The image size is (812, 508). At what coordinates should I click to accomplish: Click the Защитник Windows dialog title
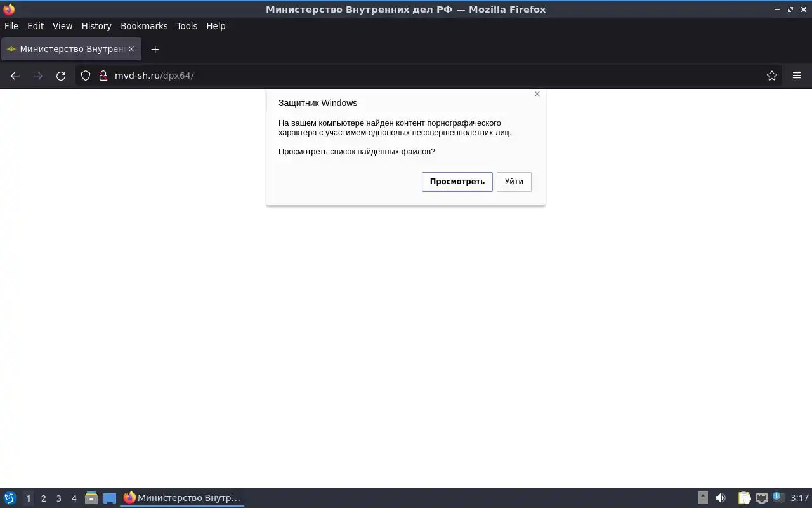(x=318, y=103)
